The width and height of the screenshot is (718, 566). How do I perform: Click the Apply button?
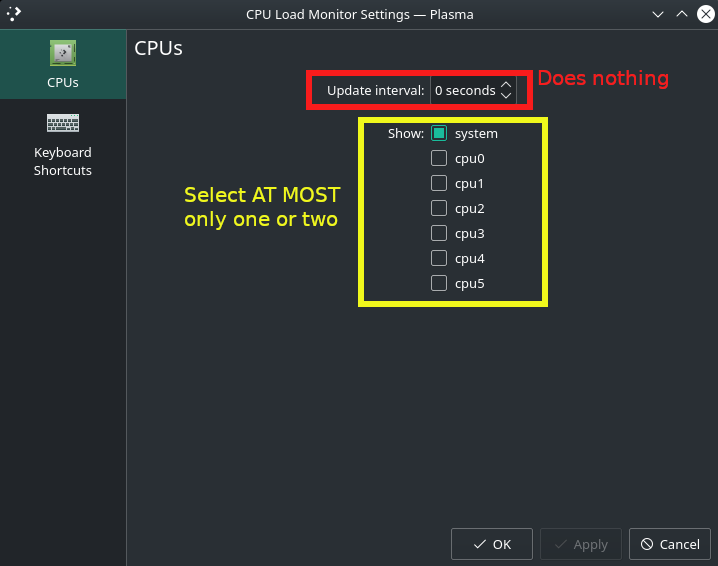click(x=580, y=544)
